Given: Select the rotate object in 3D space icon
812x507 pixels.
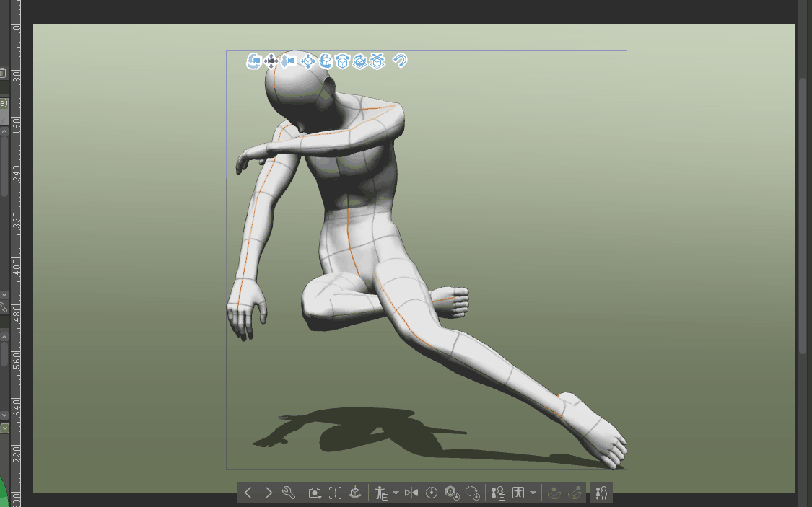Looking at the screenshot, I should click(x=360, y=61).
